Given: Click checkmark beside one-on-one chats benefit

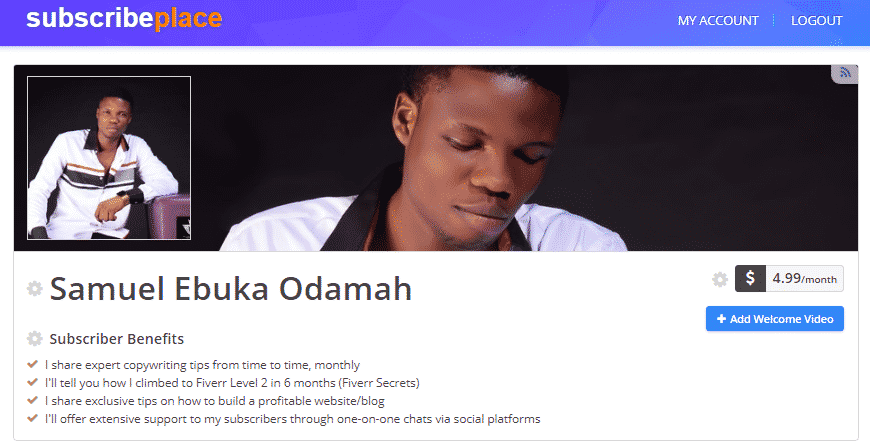Looking at the screenshot, I should pyautogui.click(x=34, y=419).
